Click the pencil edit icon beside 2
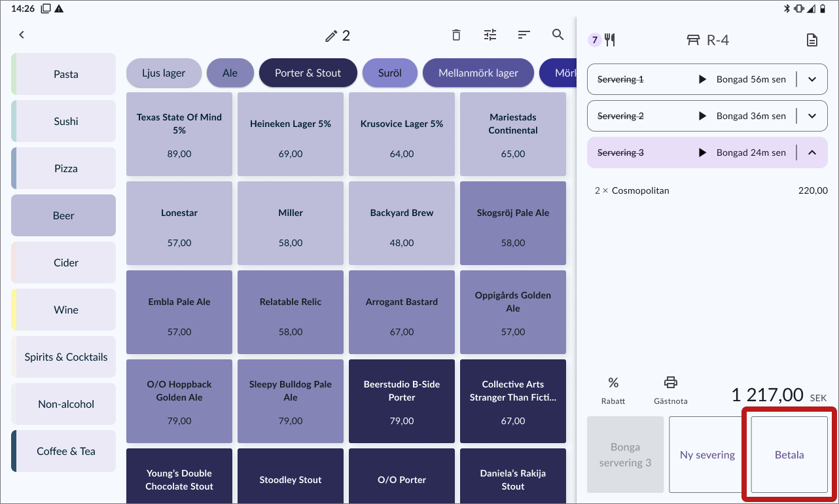 pos(331,36)
